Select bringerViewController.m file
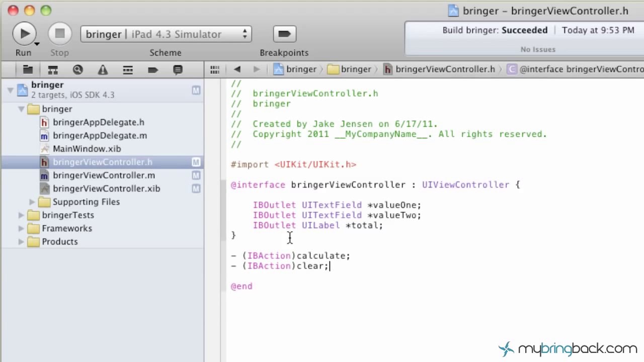 pyautogui.click(x=104, y=175)
